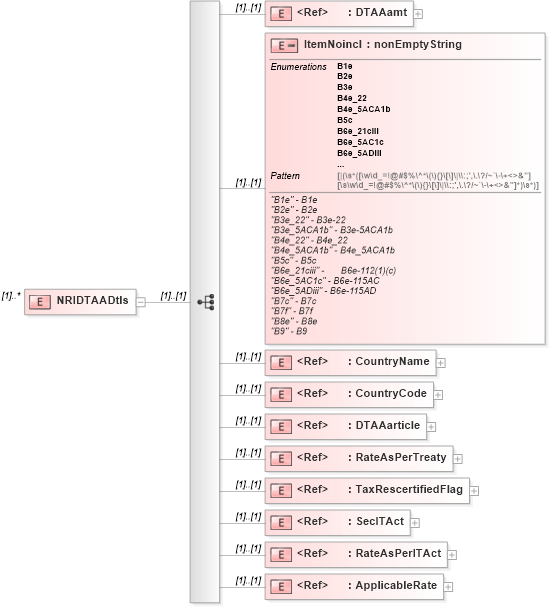Expand the DTAAamt reference node
Viewport: 550px width, 607px height.
coord(418,14)
